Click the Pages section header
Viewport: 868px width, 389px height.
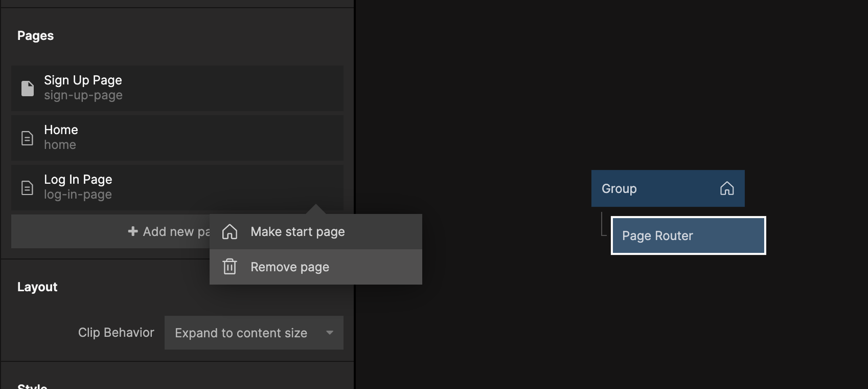click(35, 36)
